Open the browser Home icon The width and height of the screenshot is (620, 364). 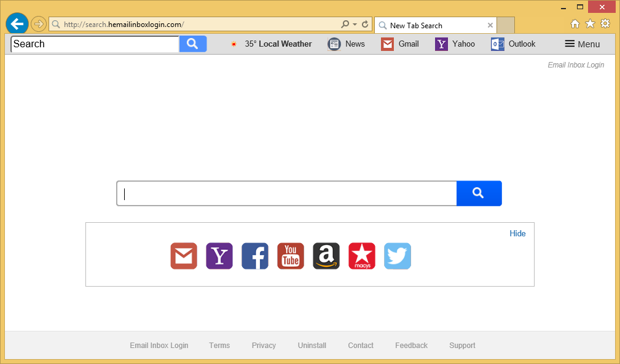point(575,24)
